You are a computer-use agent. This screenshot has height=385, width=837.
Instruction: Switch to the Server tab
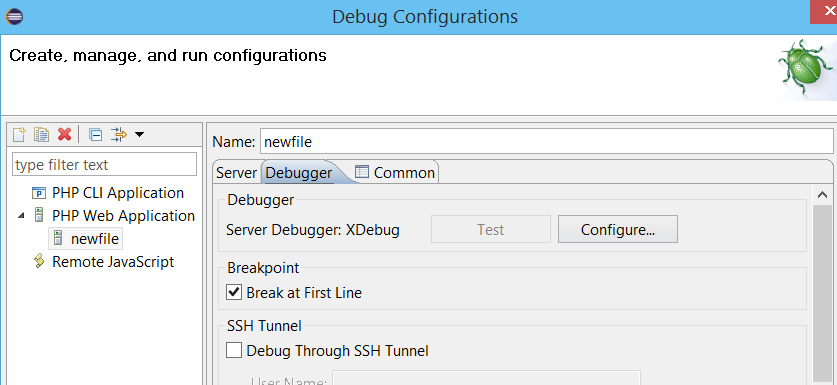click(x=236, y=173)
